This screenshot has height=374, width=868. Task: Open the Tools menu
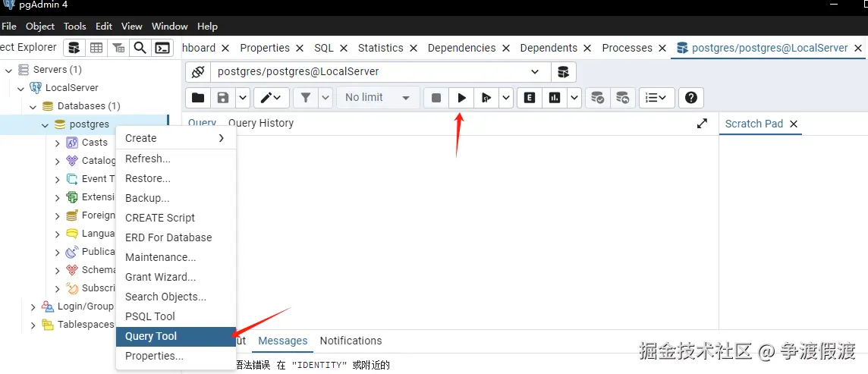(74, 26)
